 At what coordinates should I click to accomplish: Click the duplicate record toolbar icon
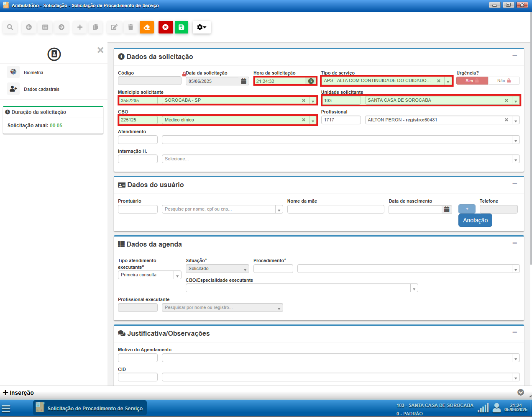coord(95,27)
